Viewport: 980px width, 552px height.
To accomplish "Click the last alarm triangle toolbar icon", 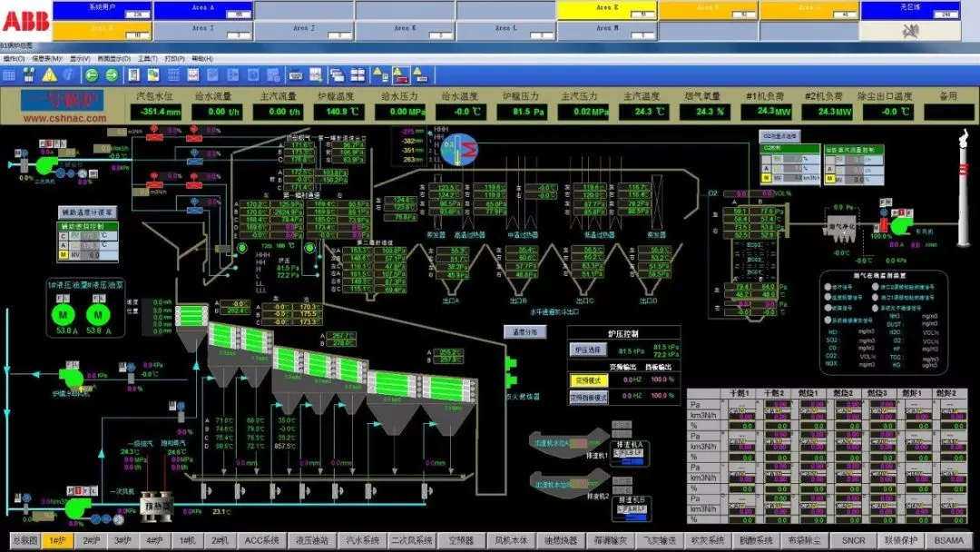I will [421, 75].
